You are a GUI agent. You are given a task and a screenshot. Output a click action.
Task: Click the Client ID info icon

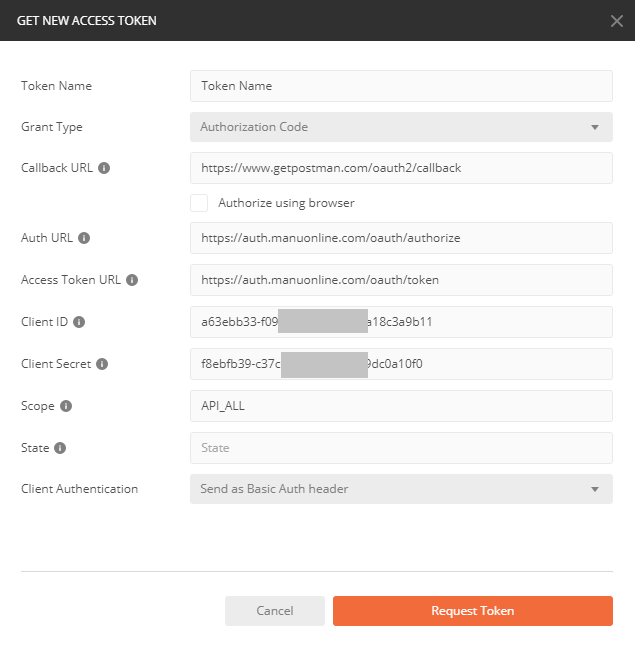79,322
